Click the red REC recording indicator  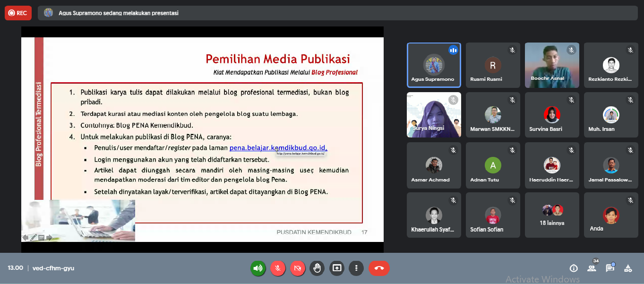click(18, 13)
